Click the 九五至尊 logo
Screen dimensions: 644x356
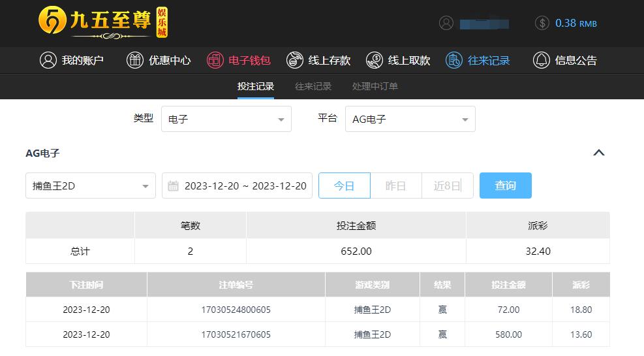[x=103, y=23]
